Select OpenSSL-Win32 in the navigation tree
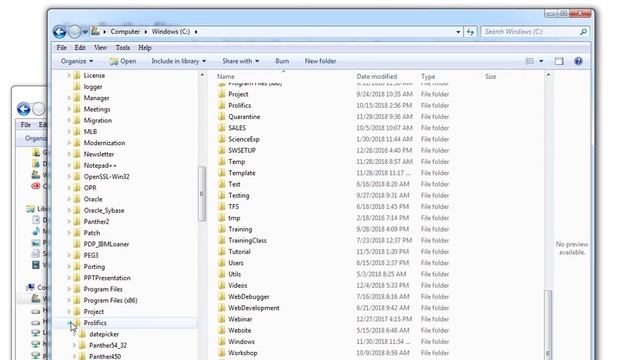Image resolution: width=640 pixels, height=360 pixels. pos(107,177)
